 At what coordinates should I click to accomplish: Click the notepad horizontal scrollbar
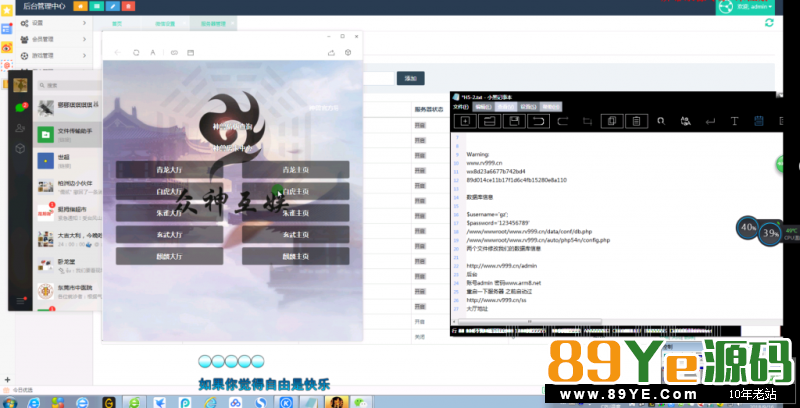(530, 322)
